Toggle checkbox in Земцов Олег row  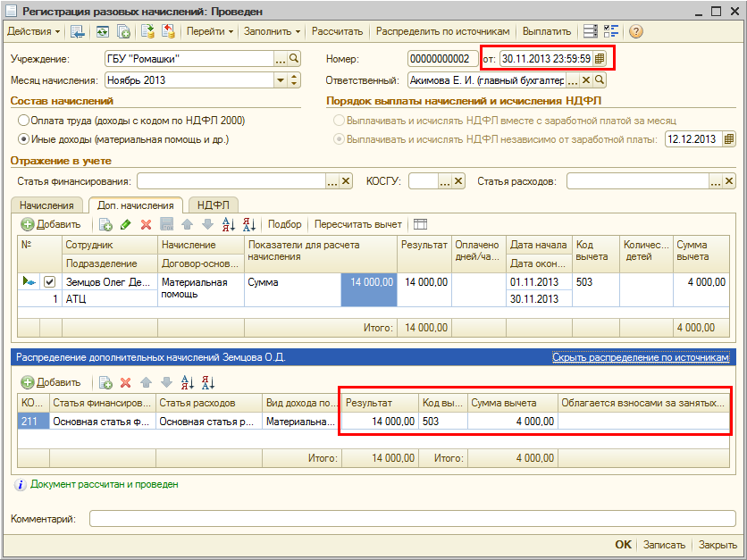pyautogui.click(x=50, y=282)
